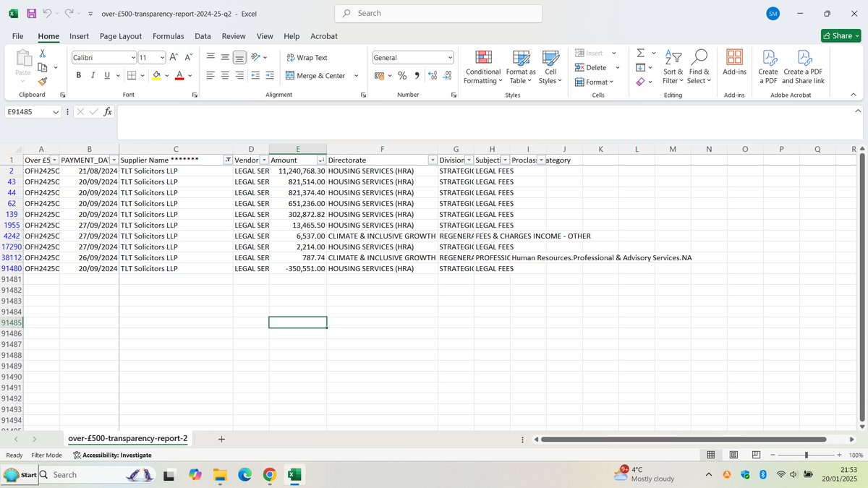This screenshot has width=868, height=488.
Task: Click the Center horizontal alignment icon
Action: coord(225,75)
